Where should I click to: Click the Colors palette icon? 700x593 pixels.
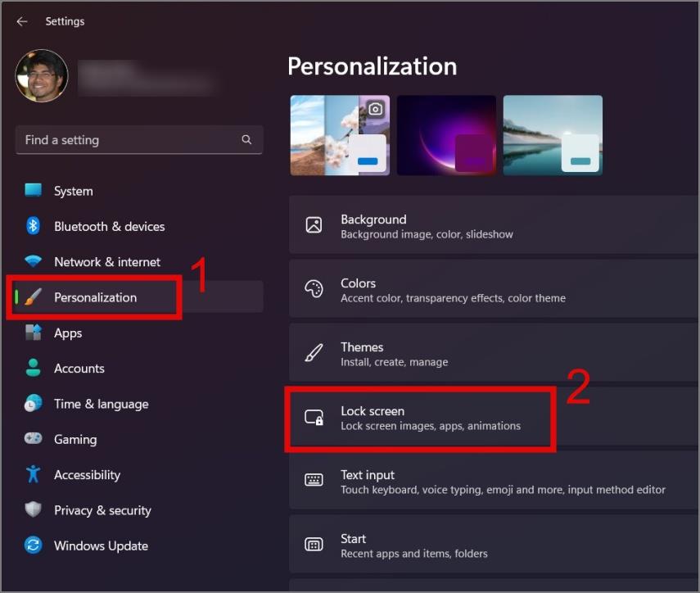[314, 289]
